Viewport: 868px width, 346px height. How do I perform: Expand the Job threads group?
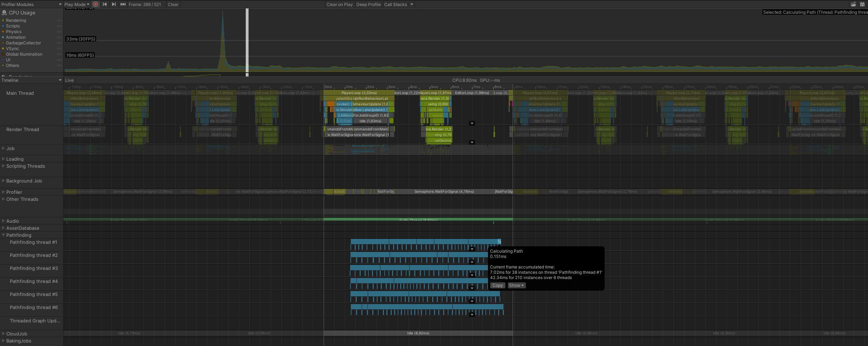coord(4,148)
